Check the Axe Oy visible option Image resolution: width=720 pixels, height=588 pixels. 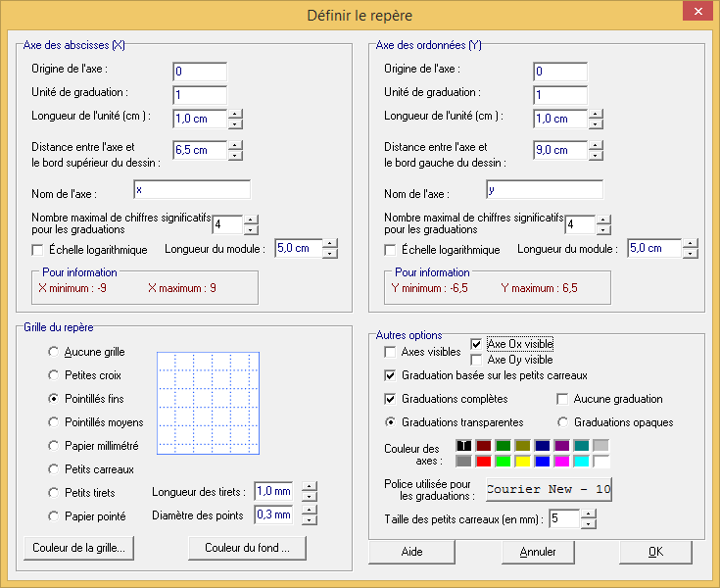point(478,360)
